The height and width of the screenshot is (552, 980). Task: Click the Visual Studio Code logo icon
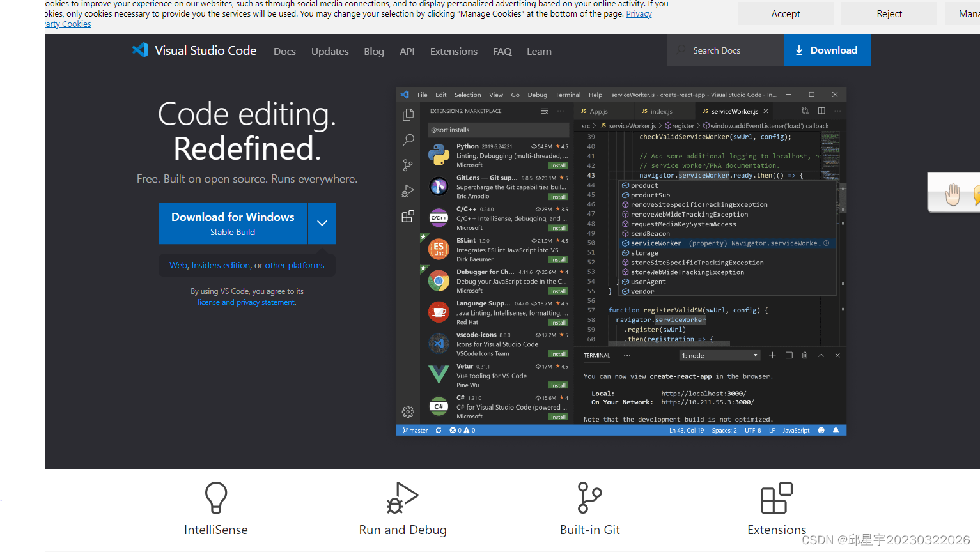coord(140,50)
